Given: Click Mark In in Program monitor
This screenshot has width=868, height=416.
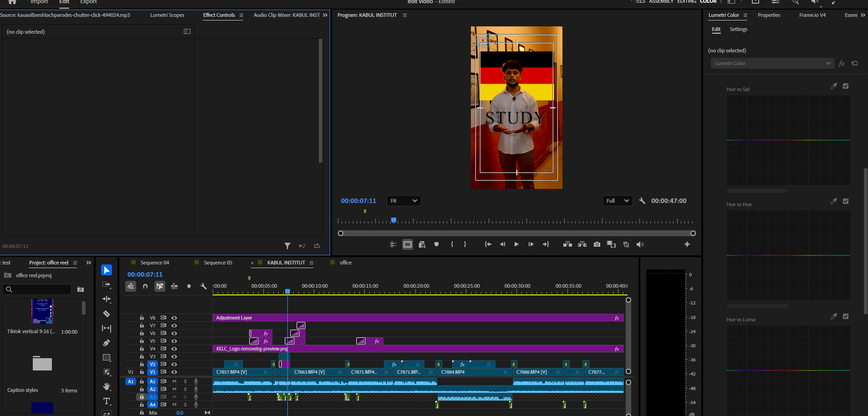Looking at the screenshot, I should click(452, 244).
